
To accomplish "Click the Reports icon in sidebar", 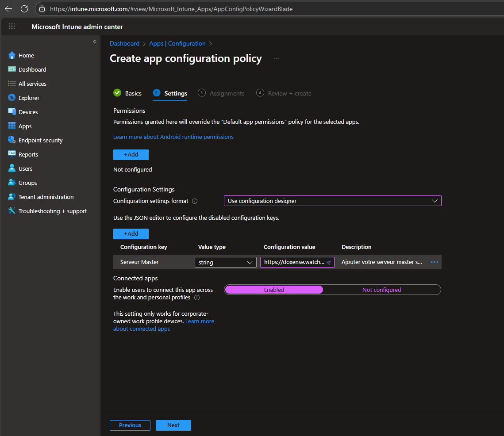I will click(12, 154).
